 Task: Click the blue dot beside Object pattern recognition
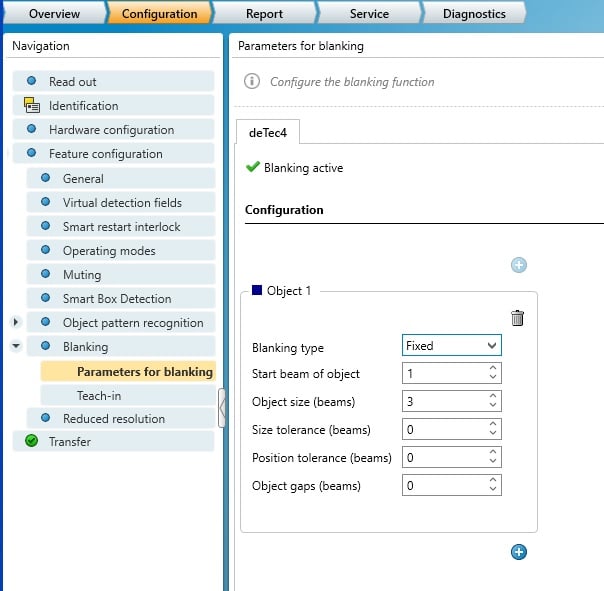(x=45, y=321)
